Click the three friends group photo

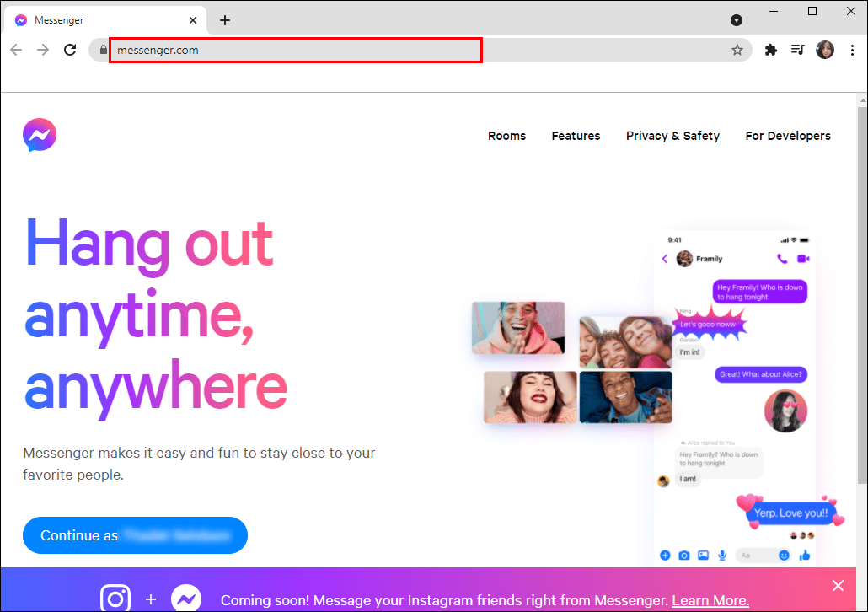click(625, 342)
